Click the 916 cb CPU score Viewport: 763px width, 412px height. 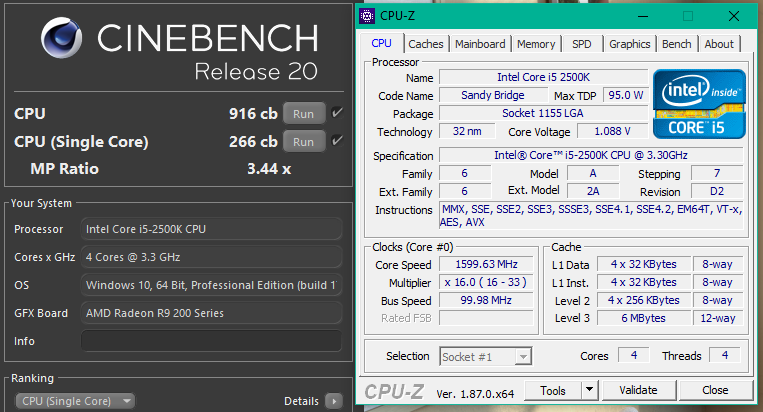click(x=253, y=113)
